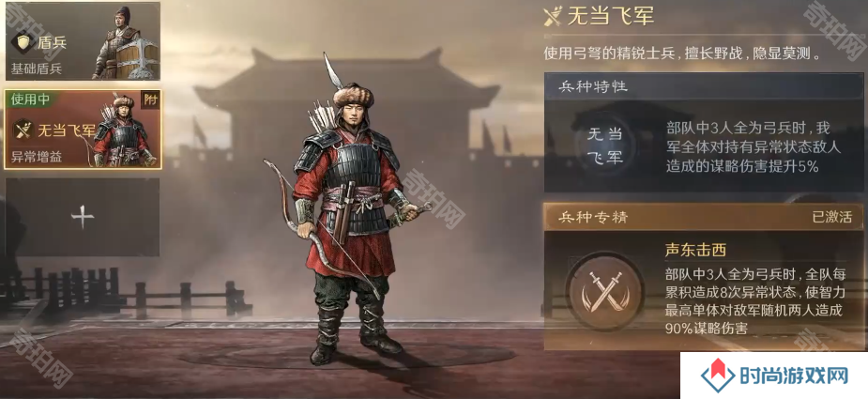
Task: Click the crossed swords 声东击西 skill icon
Action: [x=605, y=291]
